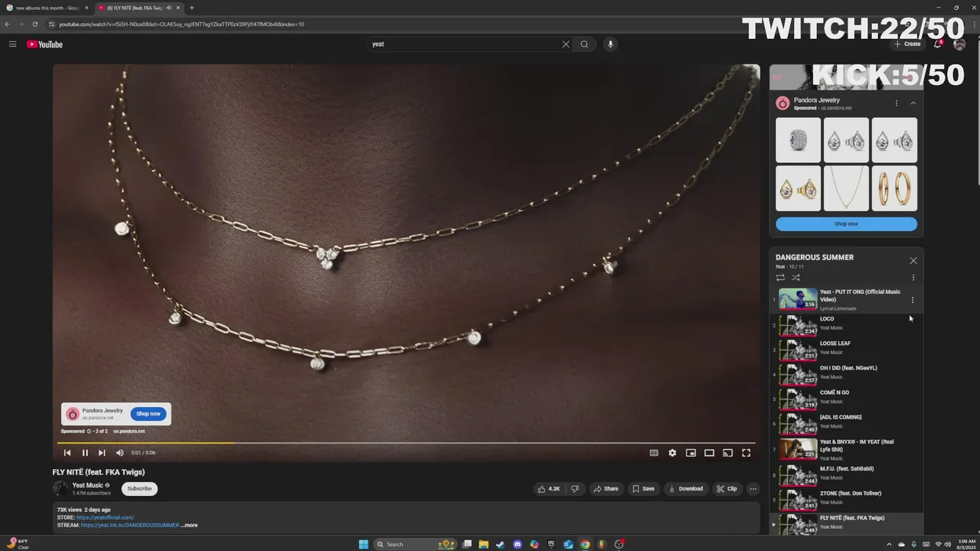Open playlist options three-dot menu

[913, 278]
